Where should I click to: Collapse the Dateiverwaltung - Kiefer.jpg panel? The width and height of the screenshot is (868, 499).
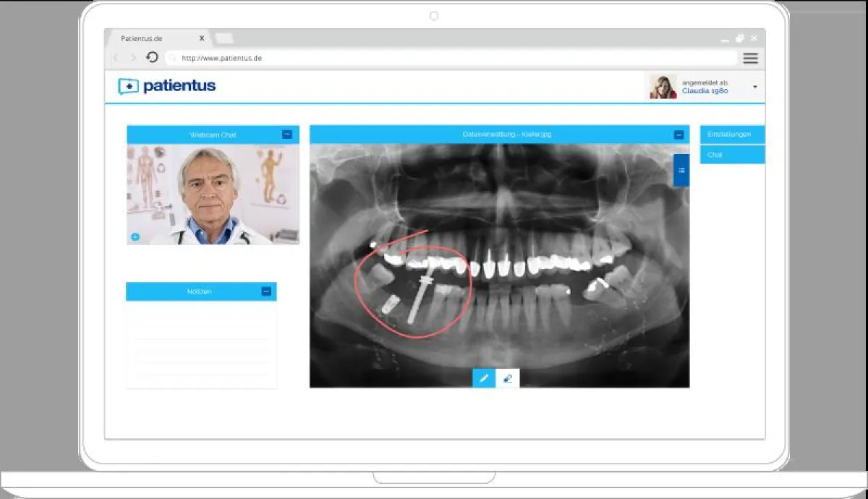coord(678,134)
